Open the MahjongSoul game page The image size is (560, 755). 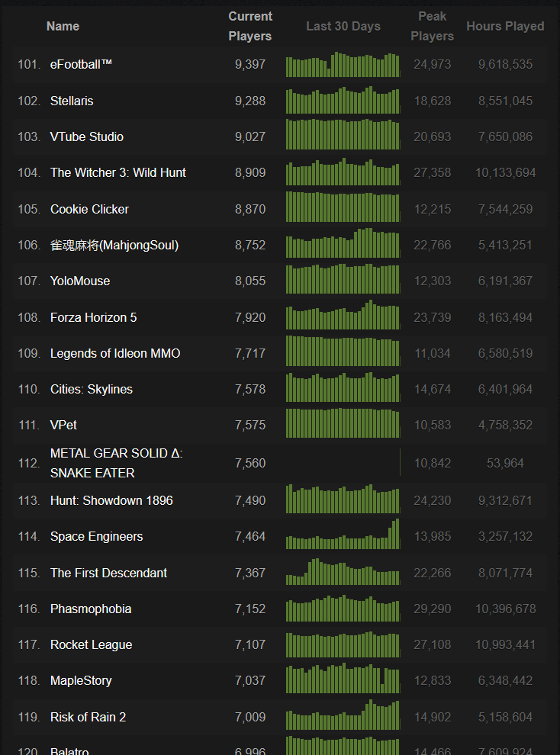[114, 245]
